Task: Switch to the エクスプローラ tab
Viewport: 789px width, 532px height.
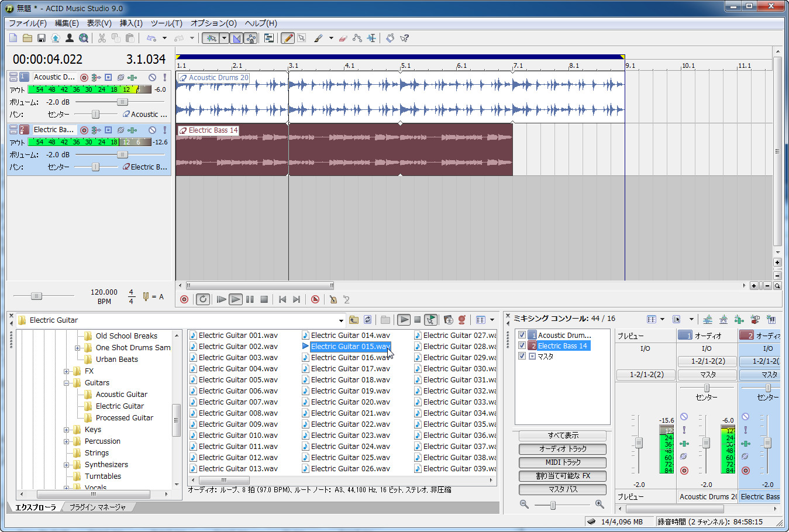Action: click(x=35, y=507)
